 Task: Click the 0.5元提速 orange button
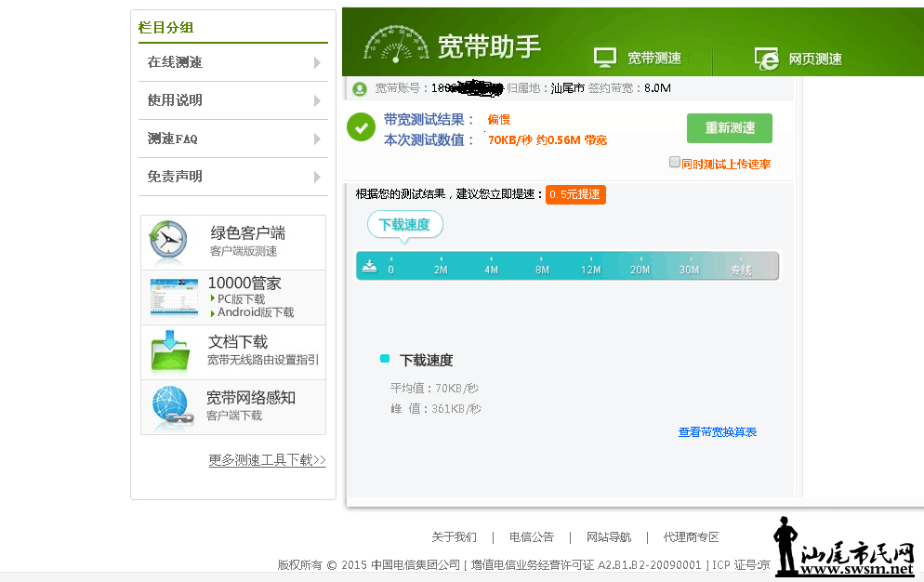pos(575,194)
